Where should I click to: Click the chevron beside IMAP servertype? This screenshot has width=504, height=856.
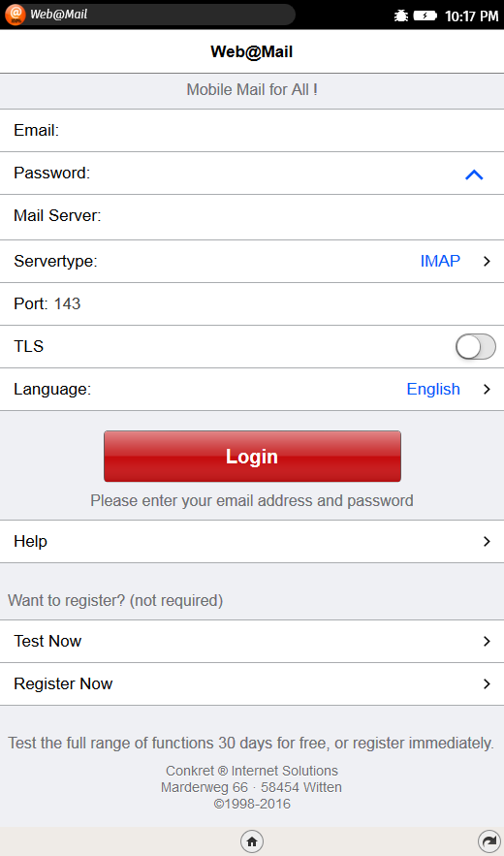point(487,261)
